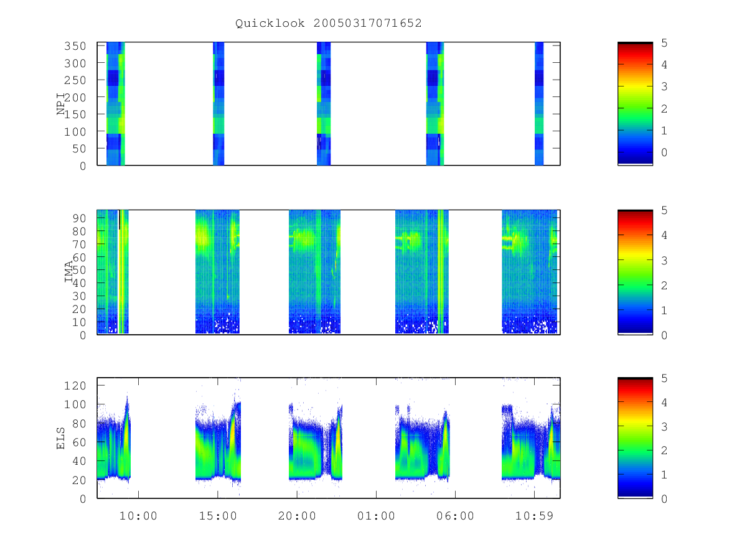Click the ELS spectrogram block above 15:00
Image resolution: width=747 pixels, height=560 pixels.
pyautogui.click(x=218, y=440)
